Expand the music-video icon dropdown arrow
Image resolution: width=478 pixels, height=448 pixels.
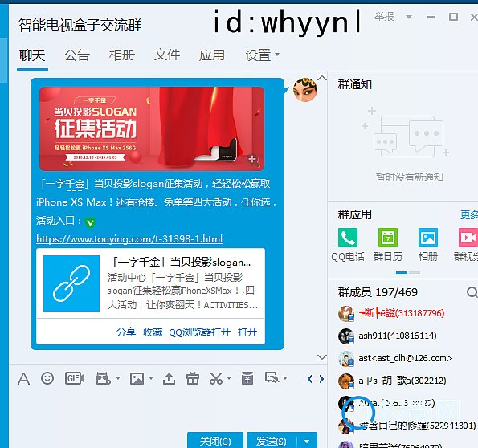coord(118,378)
